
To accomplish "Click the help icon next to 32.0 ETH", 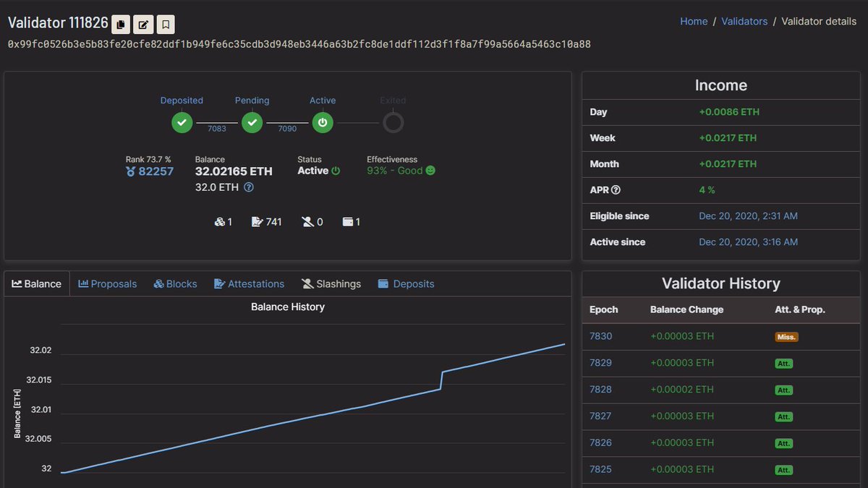I will pos(248,187).
